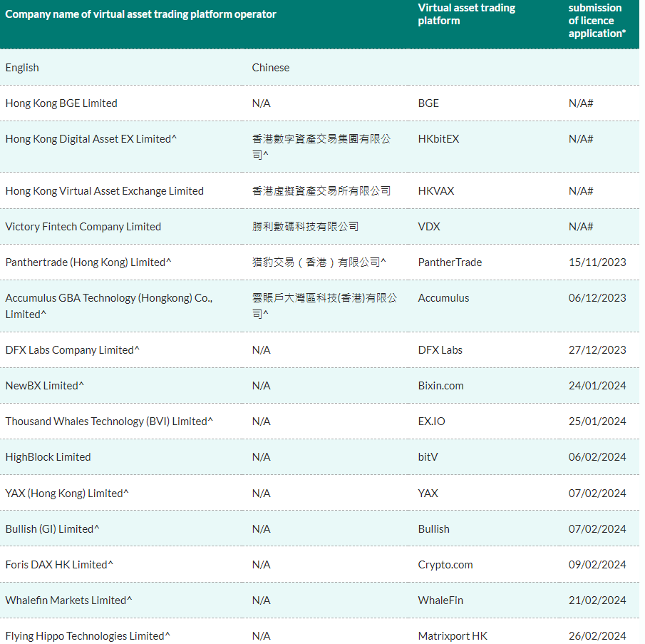645x644 pixels.
Task: Click the date '24/01/2024'
Action: click(x=597, y=386)
